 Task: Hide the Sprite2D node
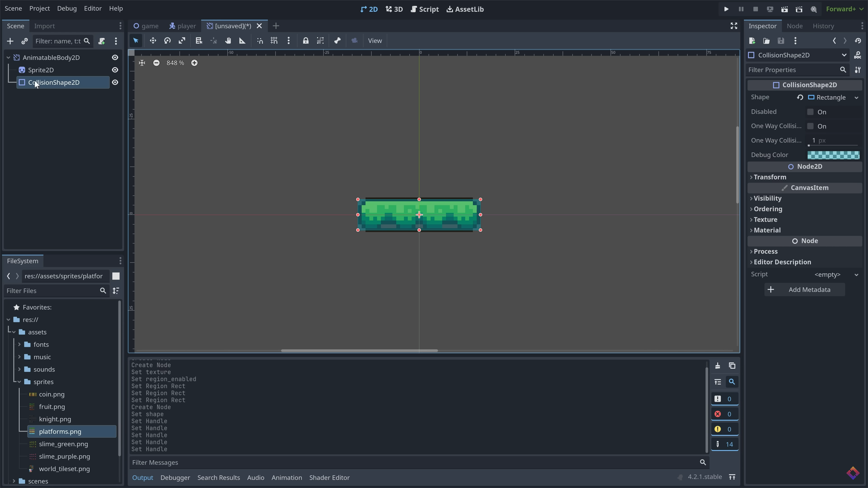coord(115,70)
